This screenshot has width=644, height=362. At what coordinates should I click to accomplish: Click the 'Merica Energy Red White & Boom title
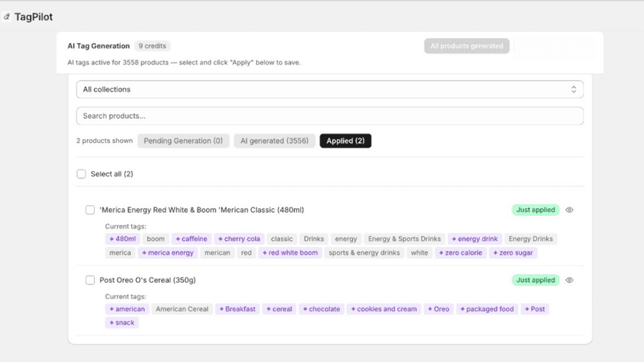201,211
